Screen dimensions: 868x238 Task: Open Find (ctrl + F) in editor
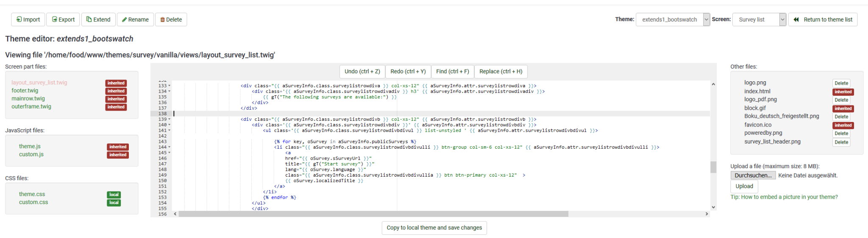coord(452,72)
